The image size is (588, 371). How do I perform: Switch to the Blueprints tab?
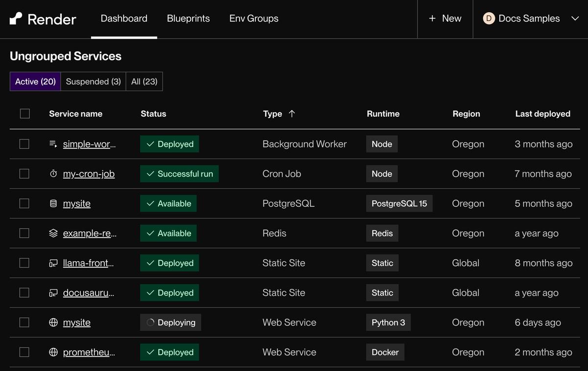tap(188, 18)
